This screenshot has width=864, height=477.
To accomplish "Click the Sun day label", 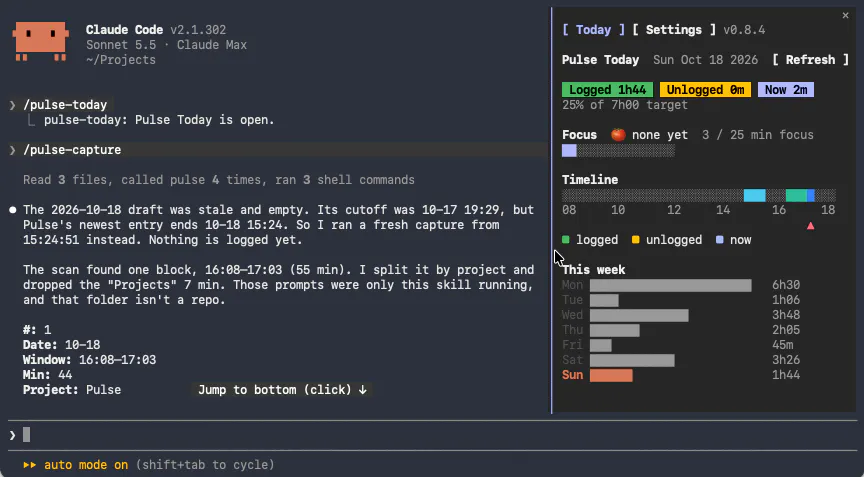I will click(x=572, y=375).
